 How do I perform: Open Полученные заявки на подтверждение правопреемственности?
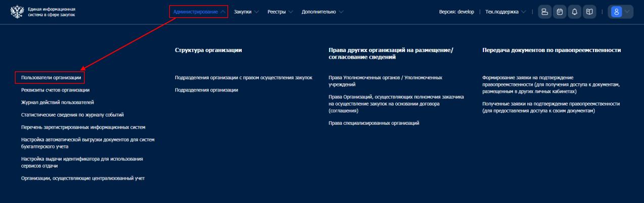(x=551, y=107)
